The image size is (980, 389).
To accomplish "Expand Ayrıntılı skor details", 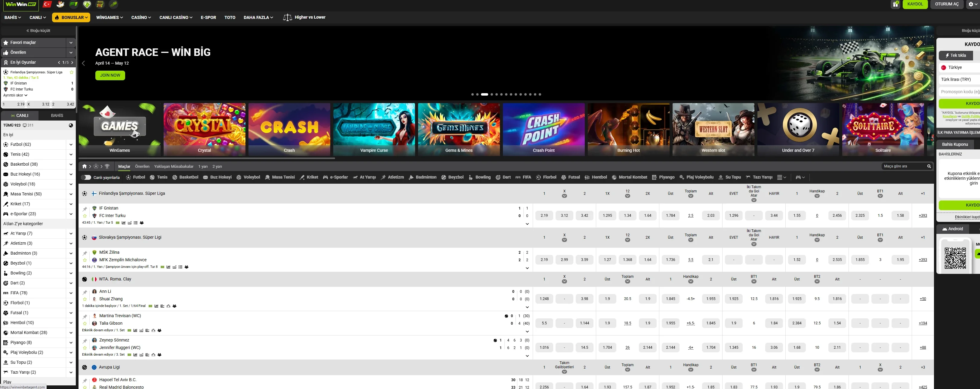I will (x=15, y=95).
